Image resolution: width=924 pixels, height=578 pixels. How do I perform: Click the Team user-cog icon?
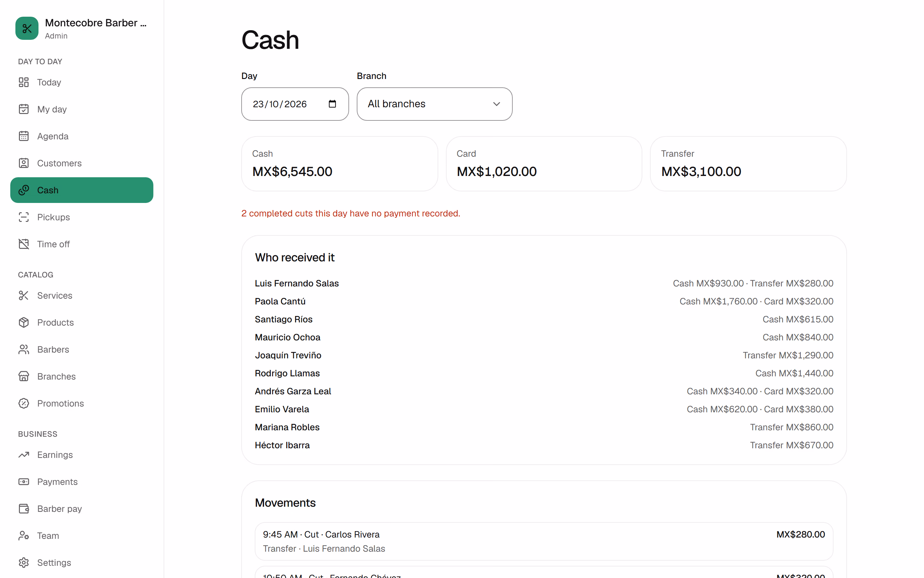[24, 536]
